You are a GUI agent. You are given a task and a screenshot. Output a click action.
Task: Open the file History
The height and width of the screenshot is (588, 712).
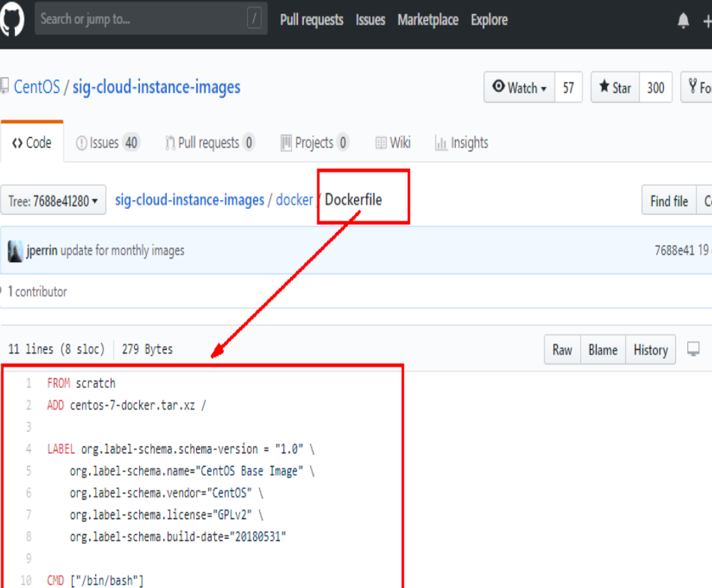[x=651, y=350]
